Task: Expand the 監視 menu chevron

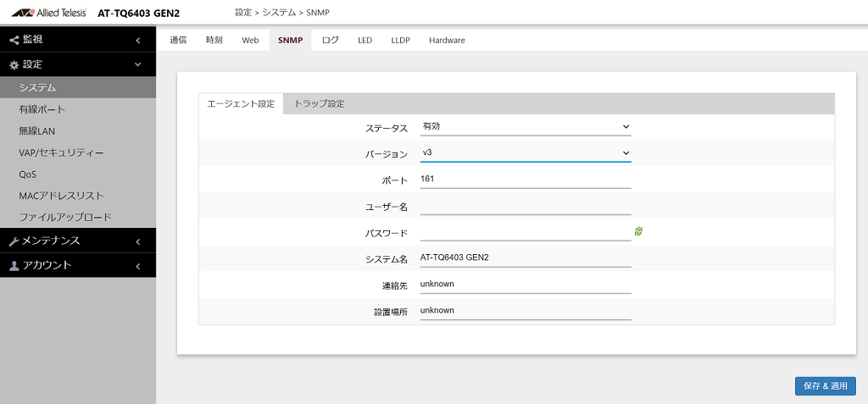Action: [x=138, y=41]
